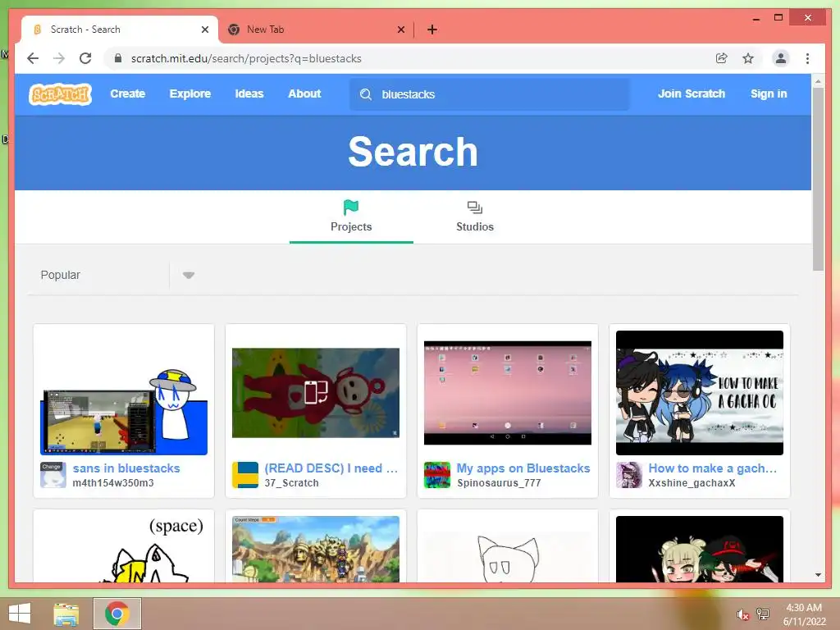
Task: Click the browser forward arrow
Action: [x=59, y=58]
